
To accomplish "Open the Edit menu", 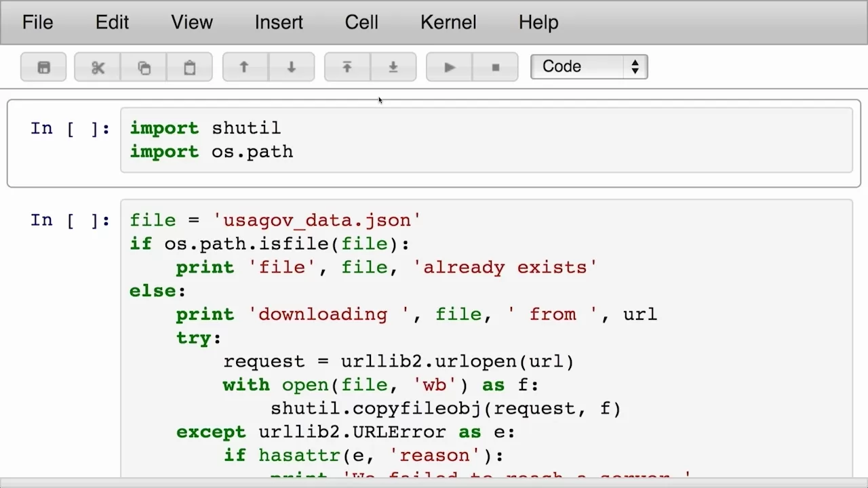I will [x=112, y=22].
